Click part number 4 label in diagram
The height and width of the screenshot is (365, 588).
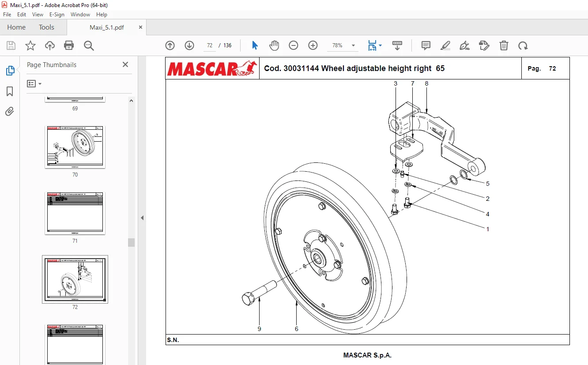[488, 214]
